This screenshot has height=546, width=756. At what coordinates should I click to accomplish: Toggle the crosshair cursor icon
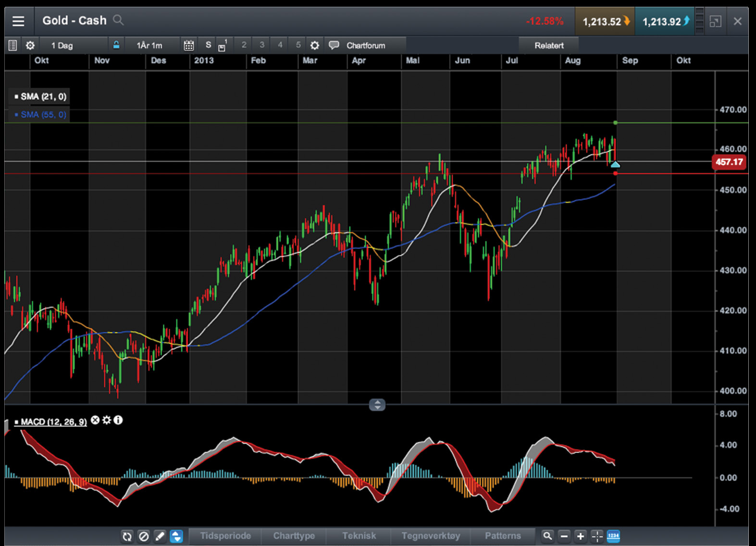click(x=597, y=536)
